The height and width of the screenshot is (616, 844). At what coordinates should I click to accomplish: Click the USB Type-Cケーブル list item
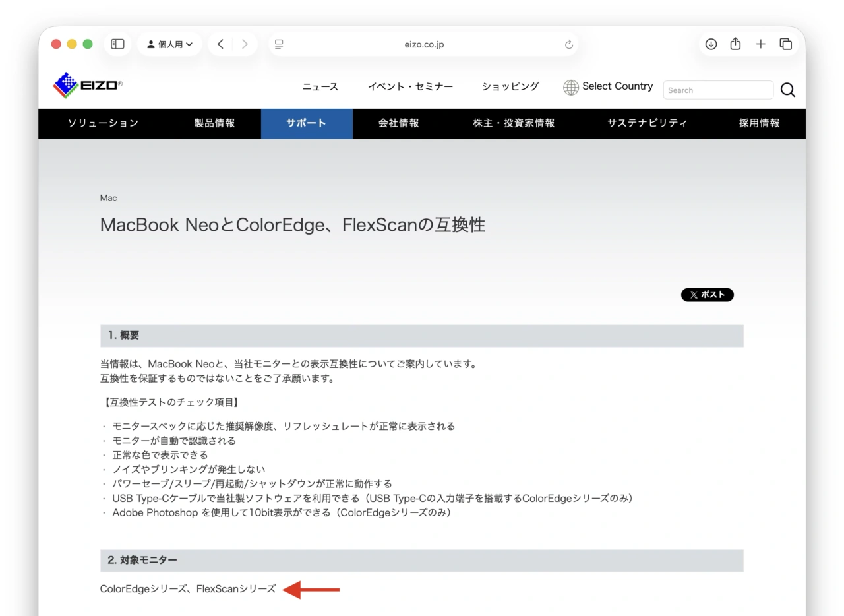click(373, 499)
